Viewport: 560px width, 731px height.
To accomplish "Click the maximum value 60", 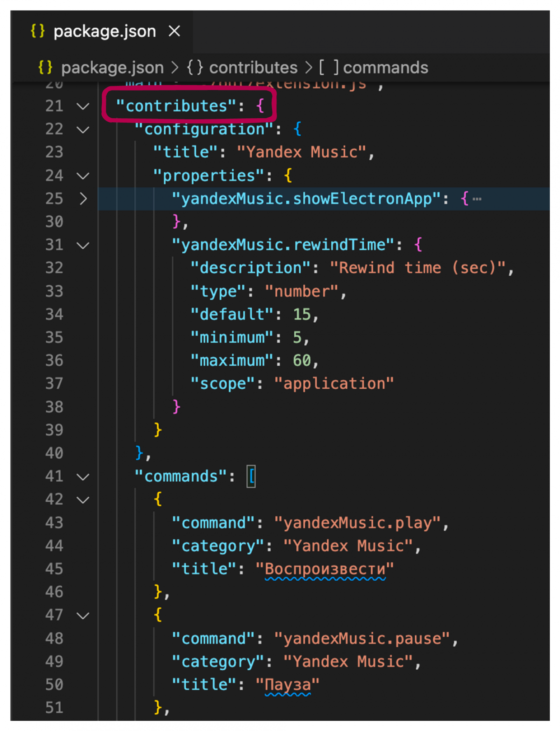I will click(x=302, y=360).
